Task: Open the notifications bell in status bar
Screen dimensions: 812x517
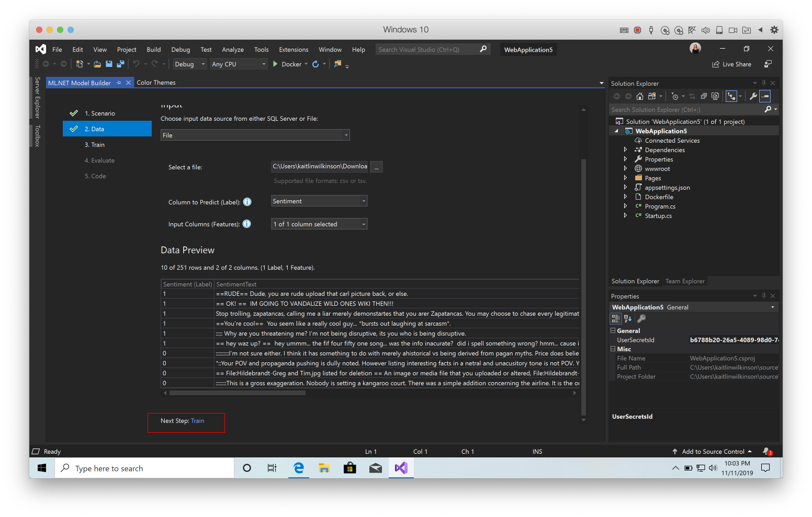Action: 767,452
